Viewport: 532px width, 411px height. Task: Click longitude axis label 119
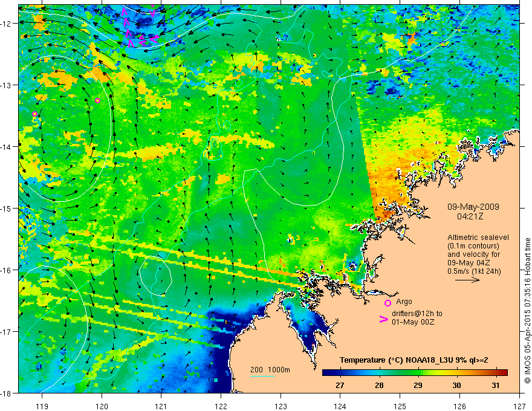(42, 406)
